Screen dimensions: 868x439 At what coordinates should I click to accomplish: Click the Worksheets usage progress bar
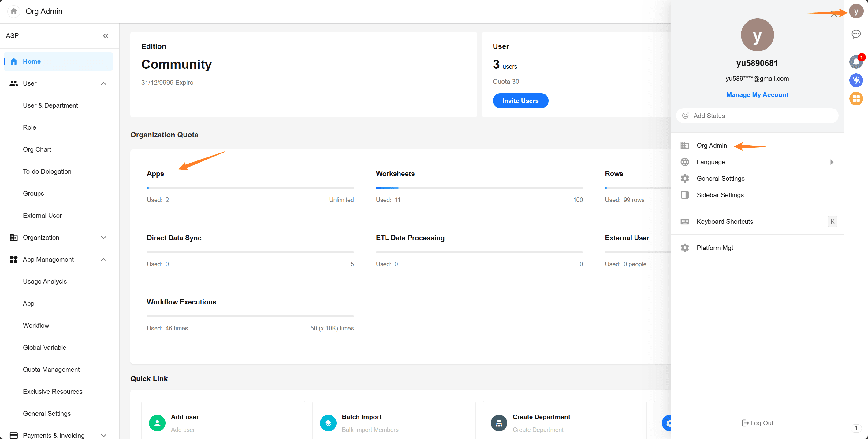pos(479,188)
